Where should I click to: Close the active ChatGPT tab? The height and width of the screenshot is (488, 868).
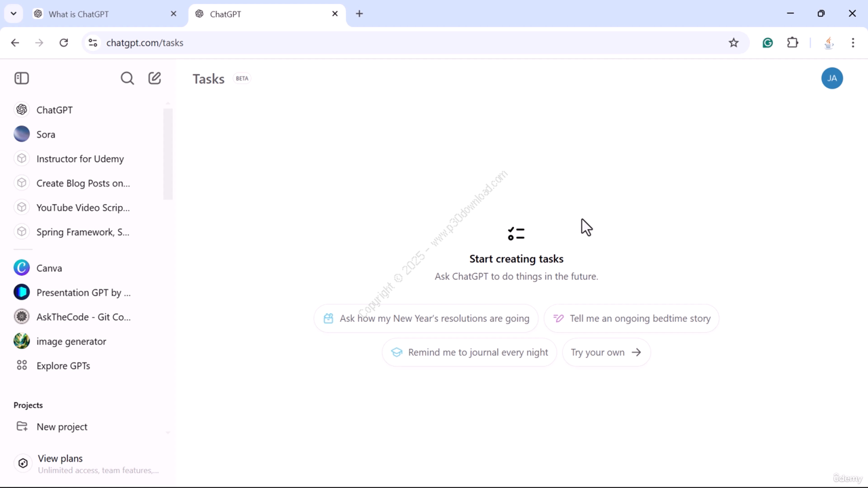[335, 14]
